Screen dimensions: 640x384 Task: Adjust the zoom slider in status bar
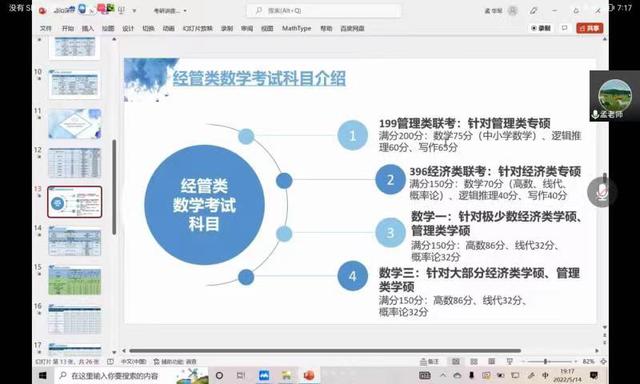(546, 362)
